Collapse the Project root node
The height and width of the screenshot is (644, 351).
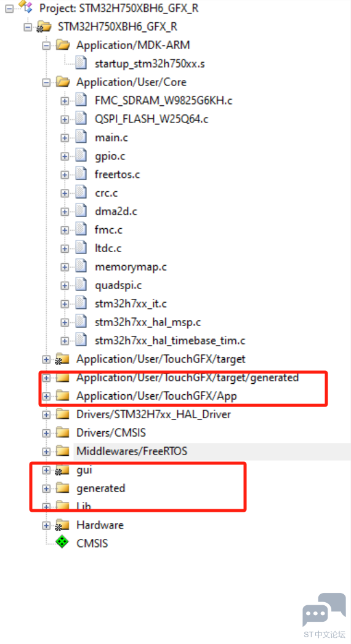[9, 8]
